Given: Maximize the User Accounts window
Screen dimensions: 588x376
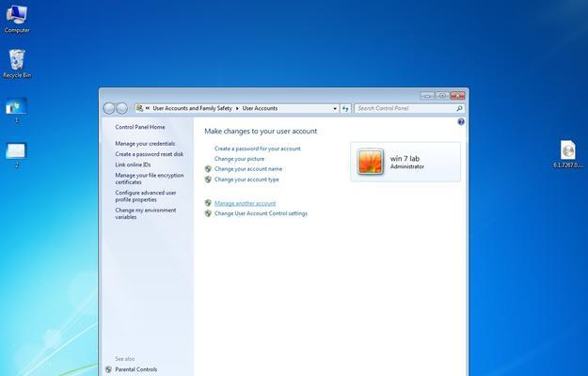Looking at the screenshot, I should point(442,96).
